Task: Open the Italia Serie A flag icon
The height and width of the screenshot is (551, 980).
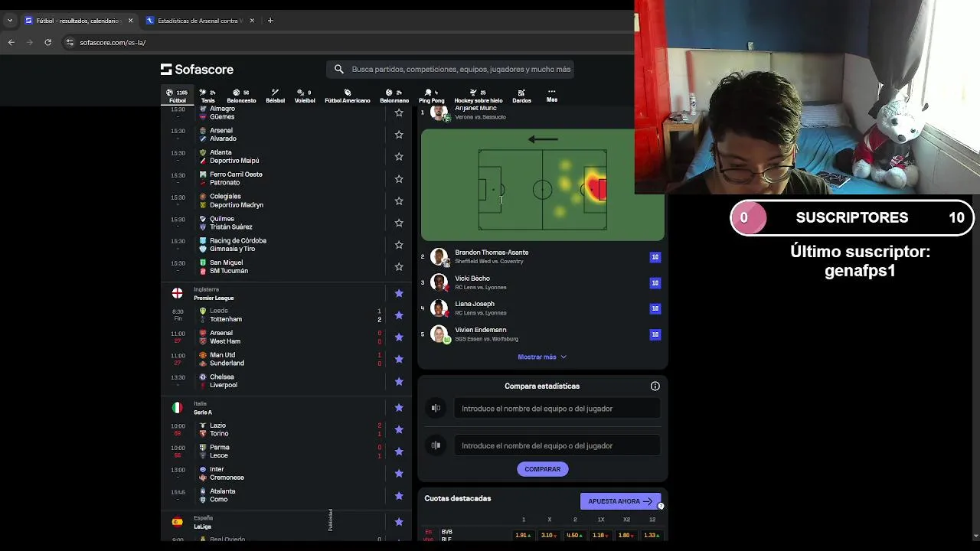Action: tap(177, 408)
